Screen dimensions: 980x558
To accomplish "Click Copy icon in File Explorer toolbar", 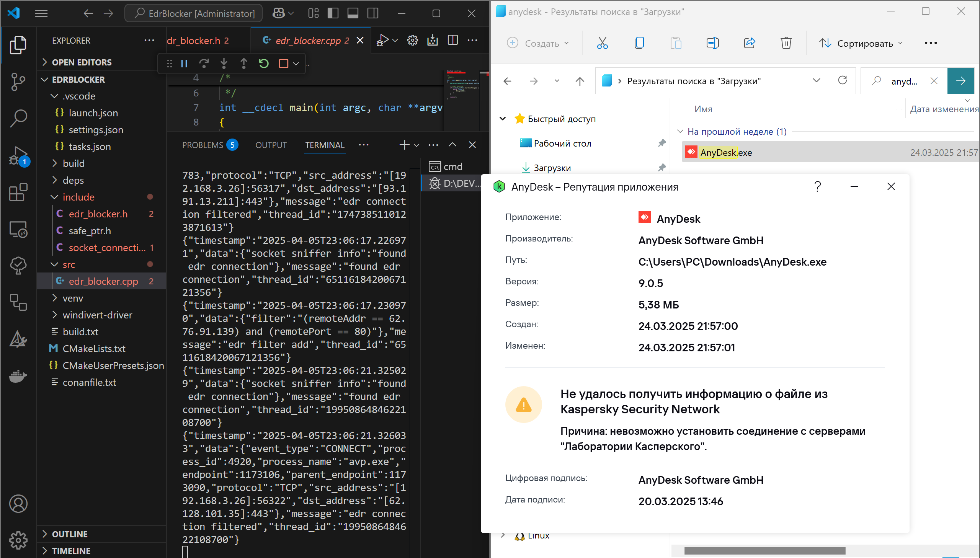I will pyautogui.click(x=639, y=43).
